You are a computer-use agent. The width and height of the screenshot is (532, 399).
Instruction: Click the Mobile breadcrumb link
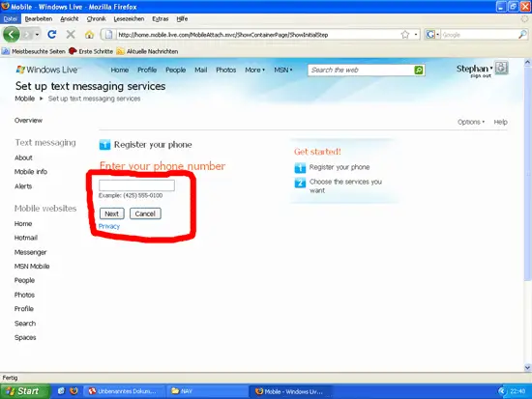pos(25,99)
